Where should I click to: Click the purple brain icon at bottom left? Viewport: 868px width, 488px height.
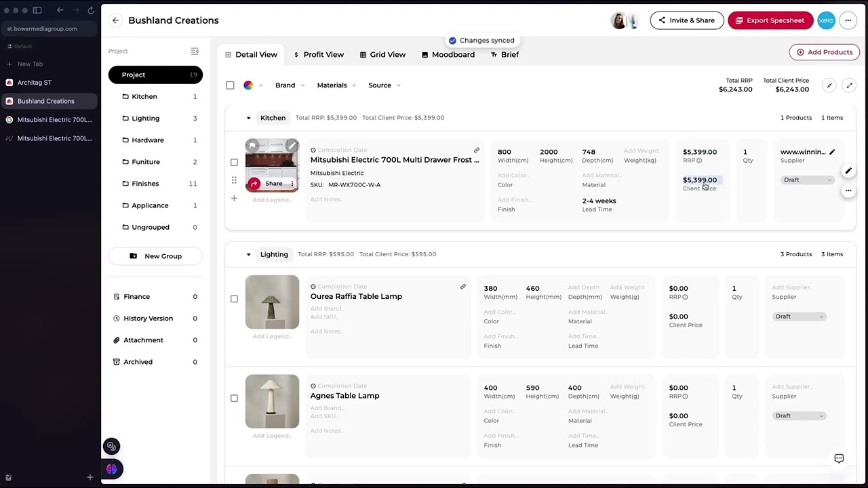111,469
